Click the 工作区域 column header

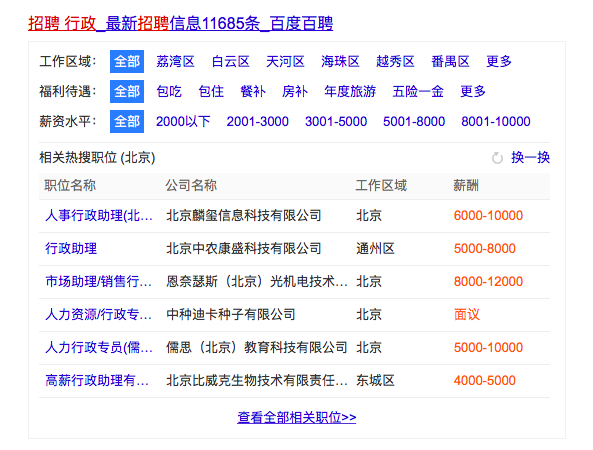[x=381, y=185]
